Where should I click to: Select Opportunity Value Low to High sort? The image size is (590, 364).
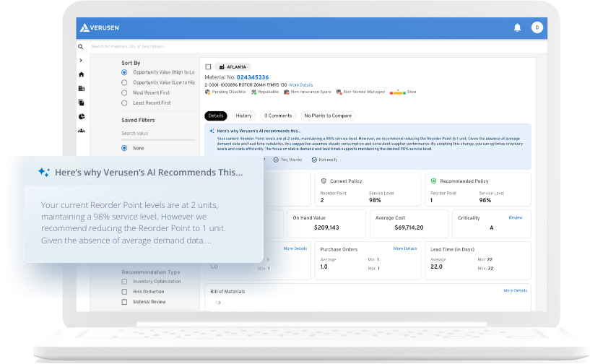[x=124, y=82]
